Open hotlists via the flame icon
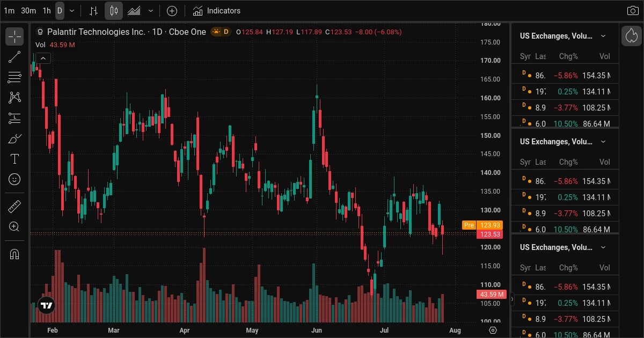The image size is (644, 338). pyautogui.click(x=632, y=36)
